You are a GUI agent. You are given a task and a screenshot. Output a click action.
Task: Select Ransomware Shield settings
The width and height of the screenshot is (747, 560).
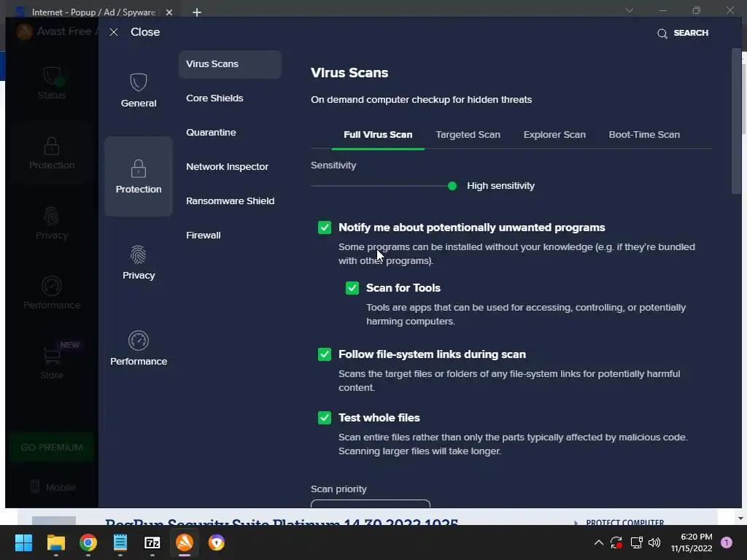pyautogui.click(x=230, y=201)
